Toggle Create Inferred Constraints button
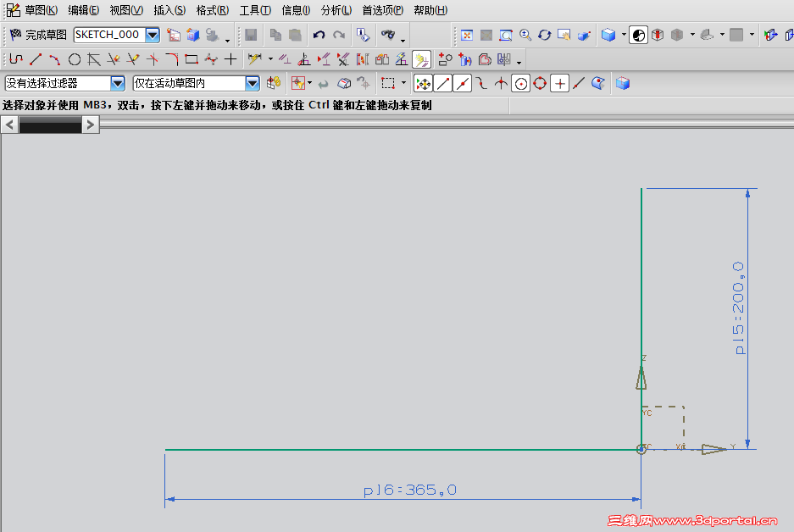This screenshot has height=532, width=794. coord(421,60)
